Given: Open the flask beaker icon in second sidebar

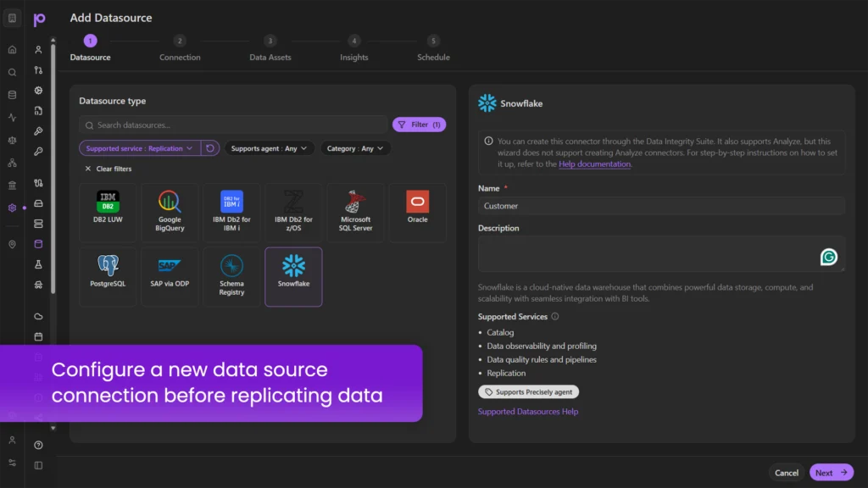Looking at the screenshot, I should [38, 264].
